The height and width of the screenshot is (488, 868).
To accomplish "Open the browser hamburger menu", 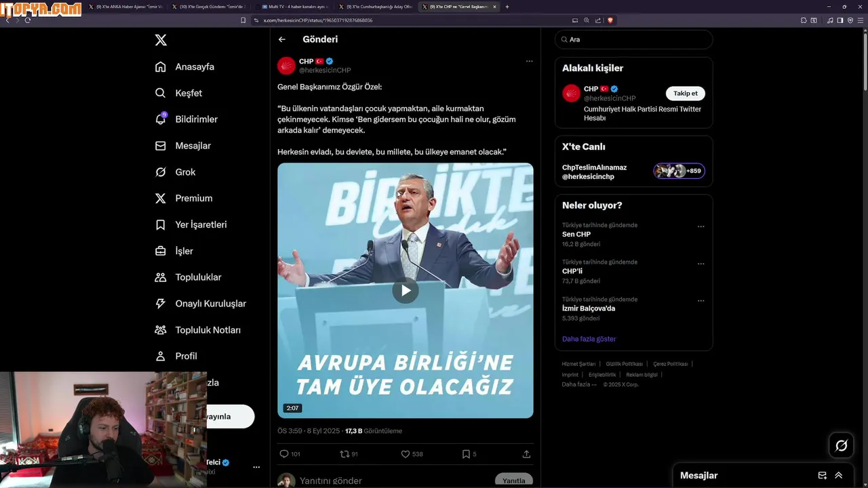I will pyautogui.click(x=861, y=20).
